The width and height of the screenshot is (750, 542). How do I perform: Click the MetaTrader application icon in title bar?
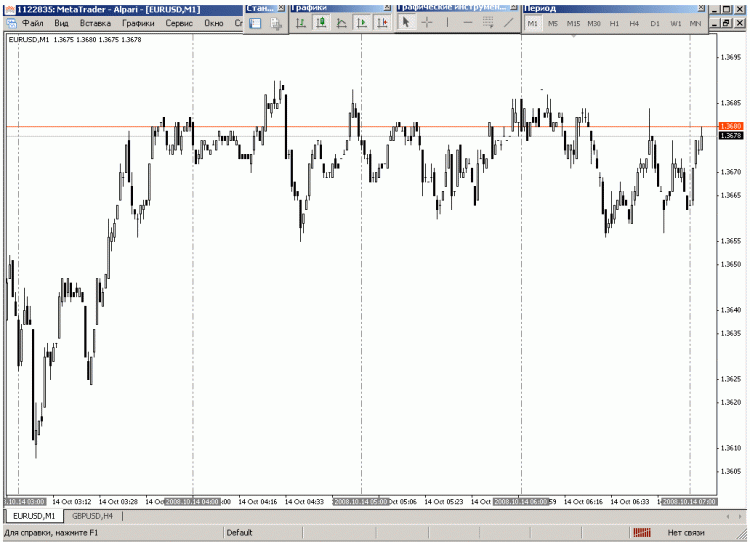10,9
